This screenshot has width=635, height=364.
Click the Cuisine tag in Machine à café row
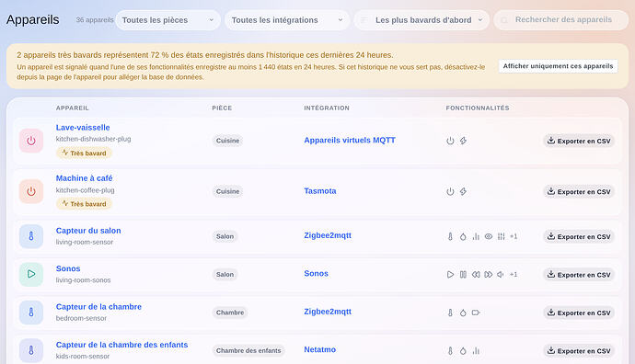pos(227,191)
